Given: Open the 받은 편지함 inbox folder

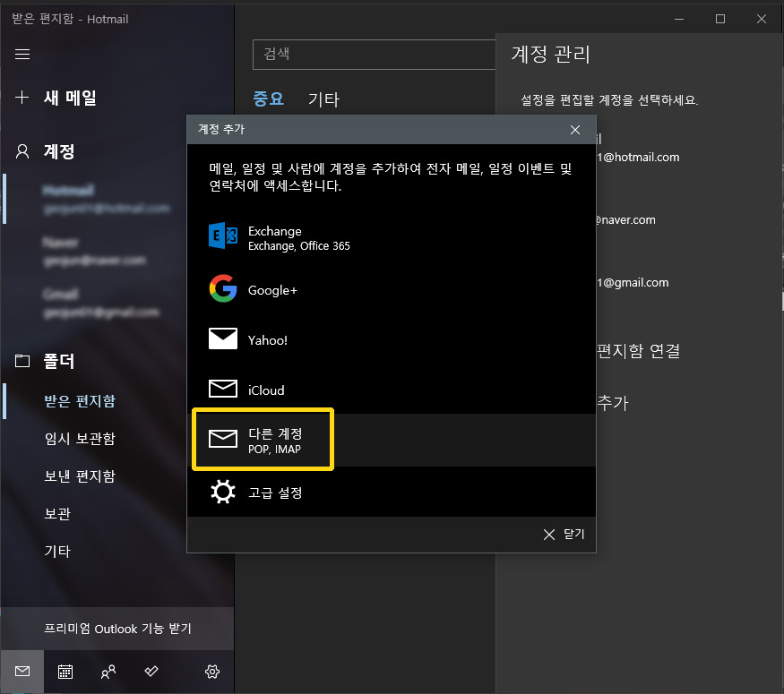Looking at the screenshot, I should point(80,400).
